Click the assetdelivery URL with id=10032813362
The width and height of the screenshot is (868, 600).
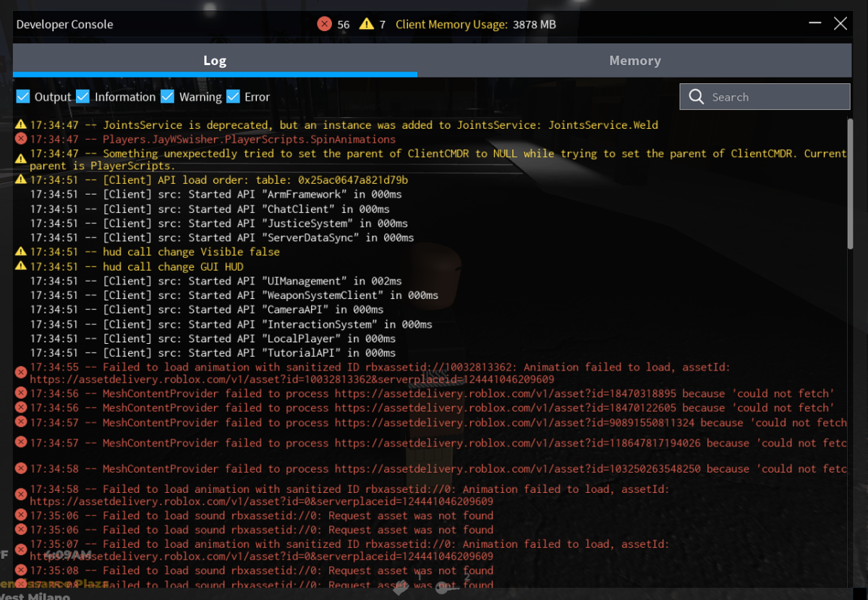point(292,379)
